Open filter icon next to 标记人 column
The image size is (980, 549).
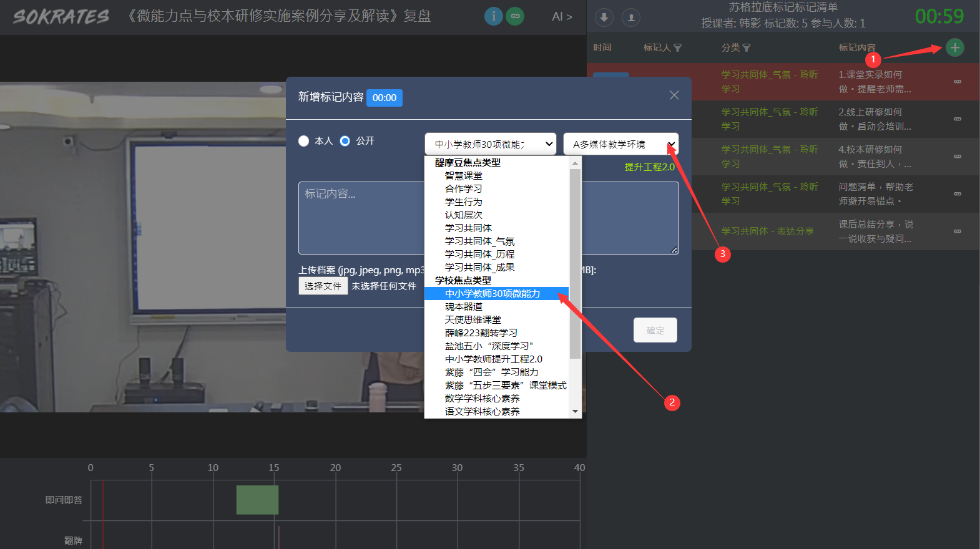click(x=678, y=48)
